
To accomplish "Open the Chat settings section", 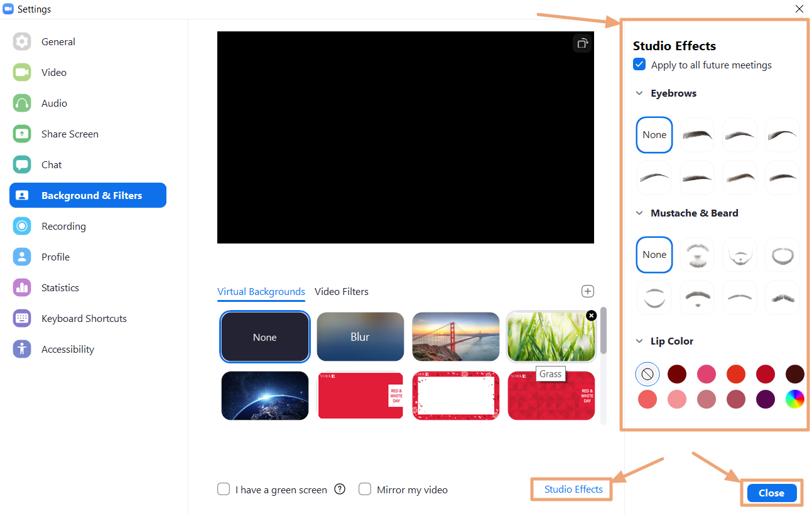I will tap(51, 164).
